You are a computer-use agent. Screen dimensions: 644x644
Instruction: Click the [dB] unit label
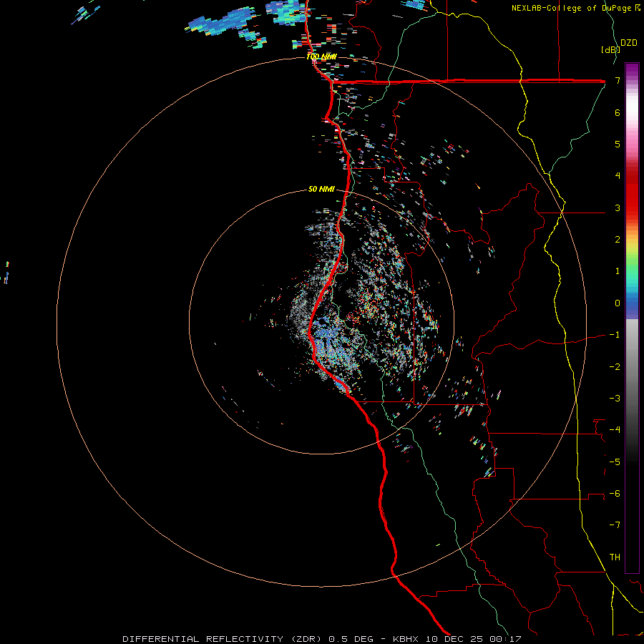tap(610, 49)
